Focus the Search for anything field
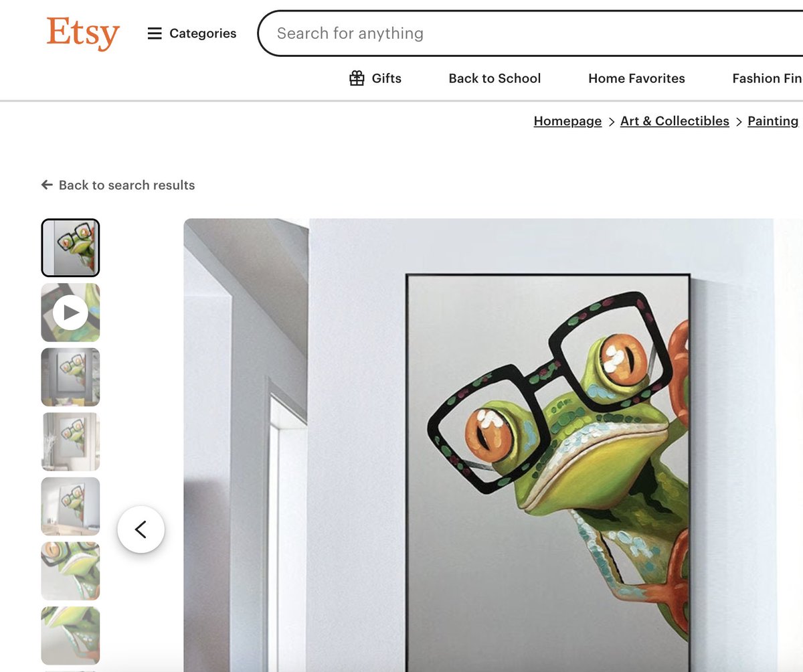This screenshot has height=672, width=803. 530,33
